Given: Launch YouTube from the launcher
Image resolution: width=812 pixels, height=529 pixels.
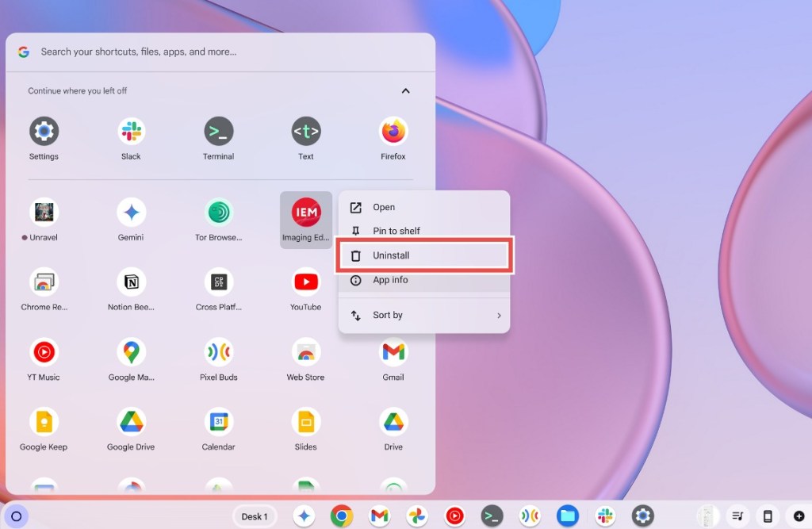Looking at the screenshot, I should (x=306, y=289).
